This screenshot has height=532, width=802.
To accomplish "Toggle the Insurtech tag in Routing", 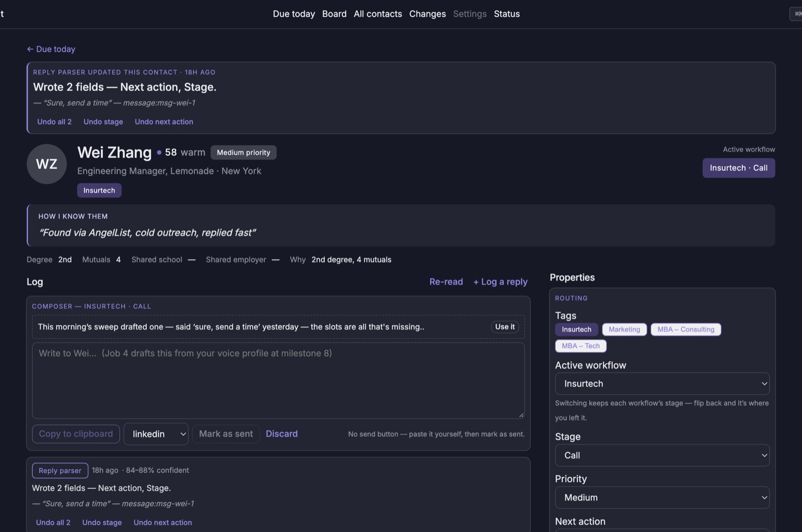I will 576,329.
